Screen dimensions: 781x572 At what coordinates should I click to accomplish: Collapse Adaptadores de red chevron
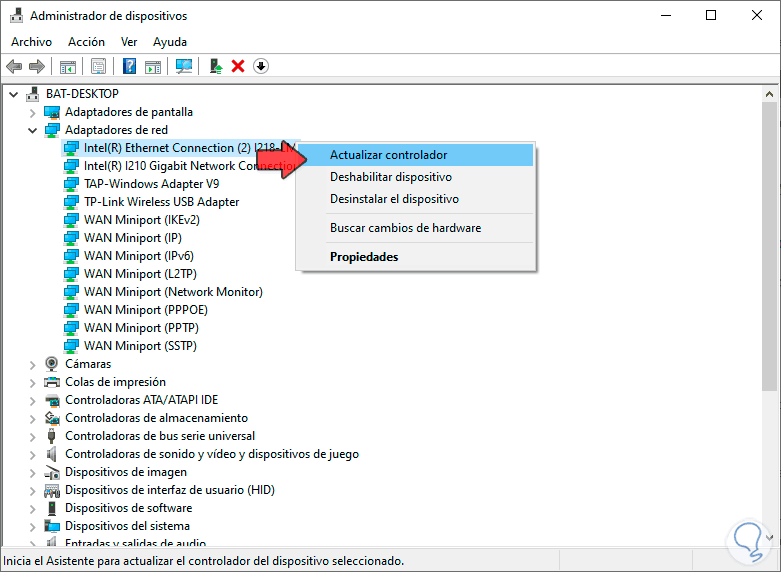(33, 131)
